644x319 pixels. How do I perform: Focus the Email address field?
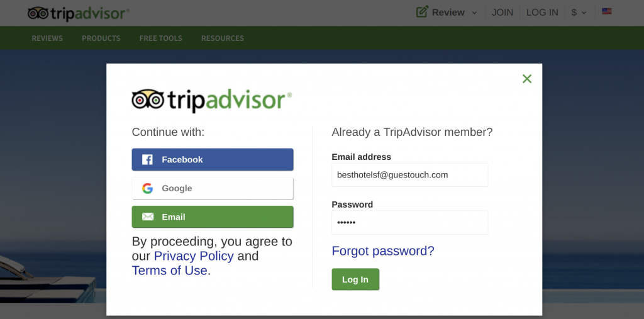pos(410,175)
